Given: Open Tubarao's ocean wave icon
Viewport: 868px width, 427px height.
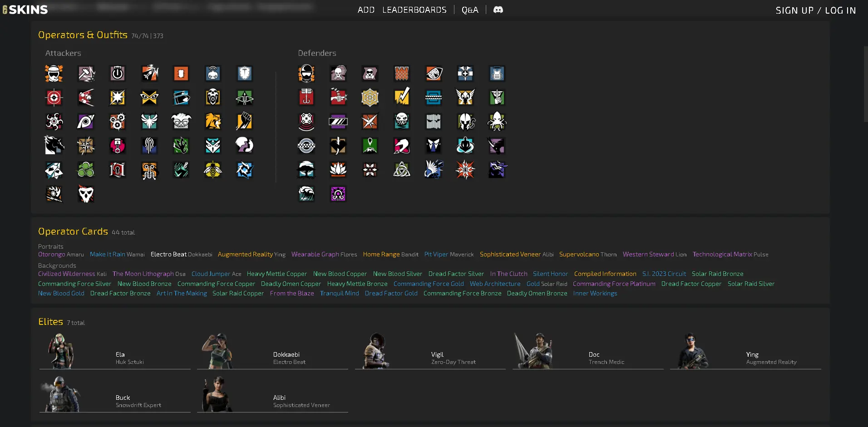Looking at the screenshot, I should 306,194.
